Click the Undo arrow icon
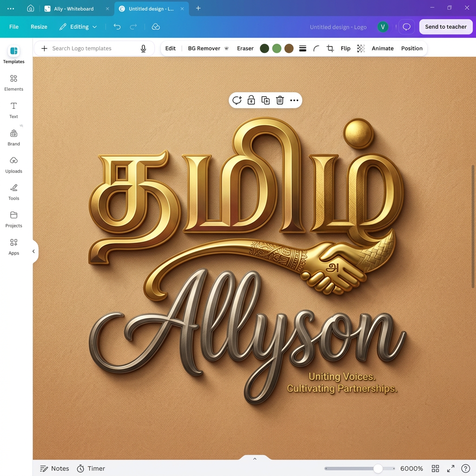This screenshot has height=476, width=476. 117,26
